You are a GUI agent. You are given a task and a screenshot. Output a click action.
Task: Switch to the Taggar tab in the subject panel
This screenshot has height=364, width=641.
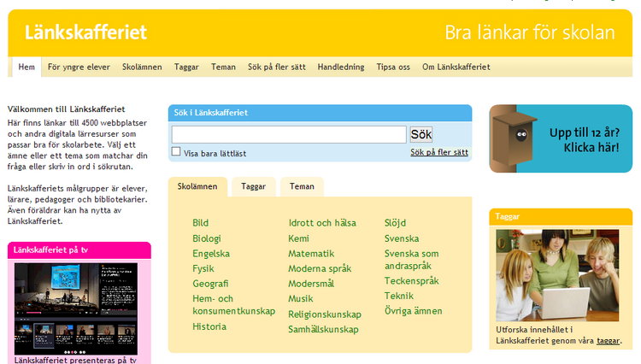click(x=254, y=186)
